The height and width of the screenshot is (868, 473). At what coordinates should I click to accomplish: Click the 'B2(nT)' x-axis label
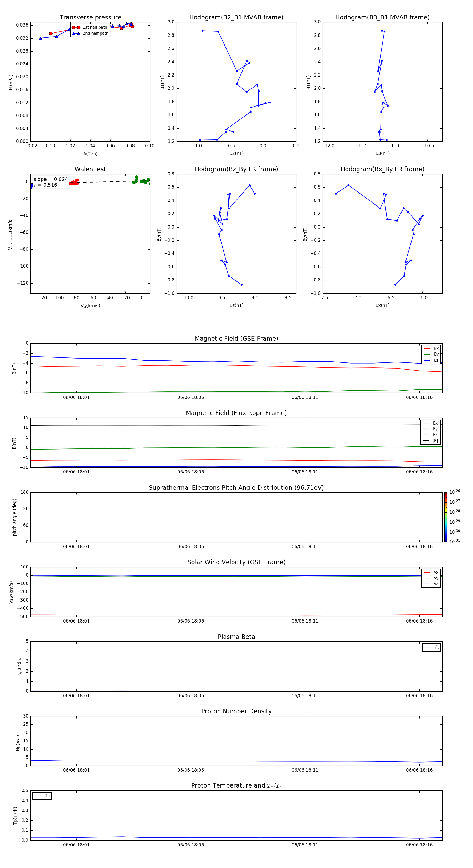236,153
